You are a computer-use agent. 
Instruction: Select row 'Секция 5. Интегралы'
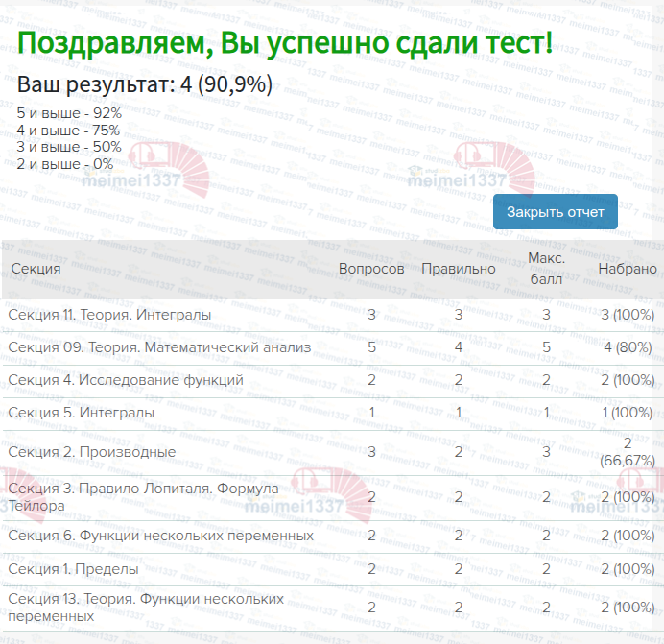tap(332, 413)
